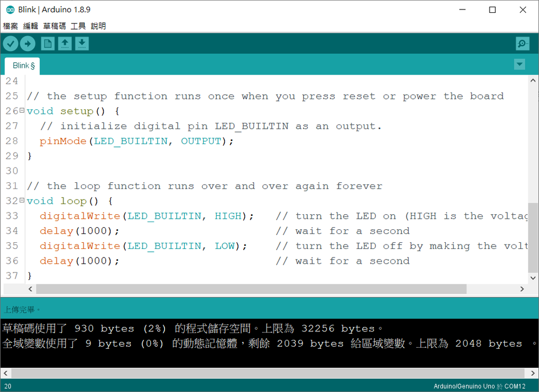Create a new sketch via the New icon
Image resolution: width=539 pixels, height=392 pixels.
[48, 43]
